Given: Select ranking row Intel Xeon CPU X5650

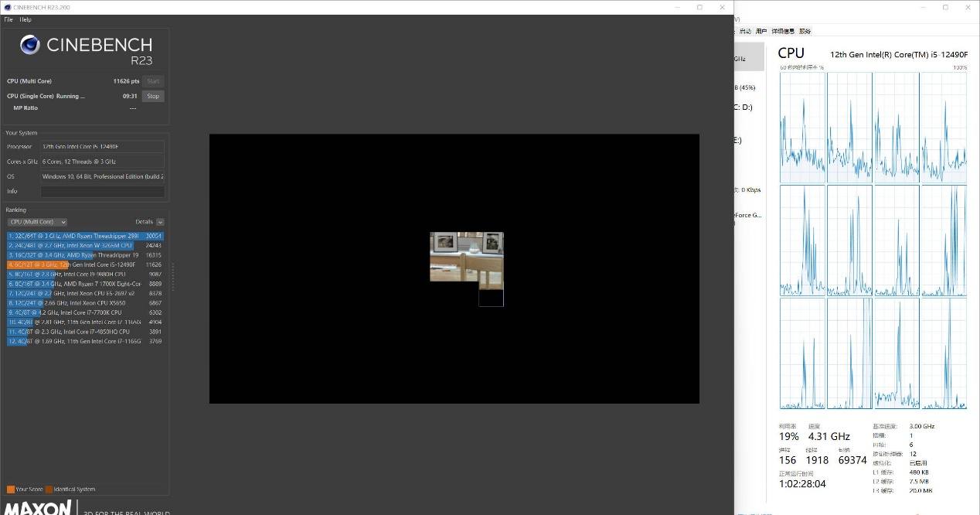Looking at the screenshot, I should click(x=85, y=303).
